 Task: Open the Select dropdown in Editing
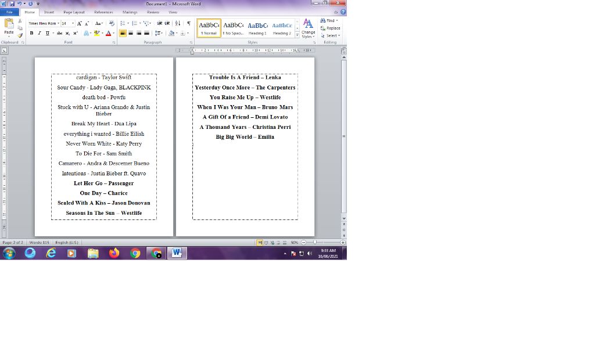[331, 35]
